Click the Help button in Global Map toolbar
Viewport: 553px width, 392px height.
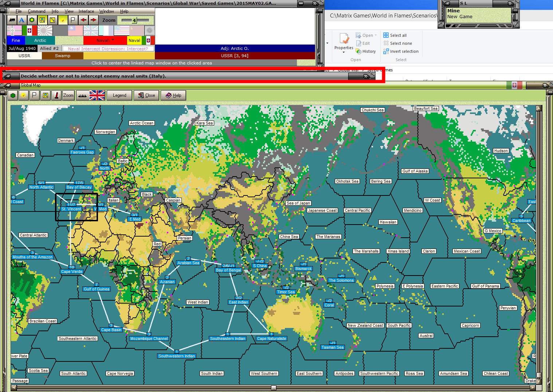pyautogui.click(x=173, y=95)
